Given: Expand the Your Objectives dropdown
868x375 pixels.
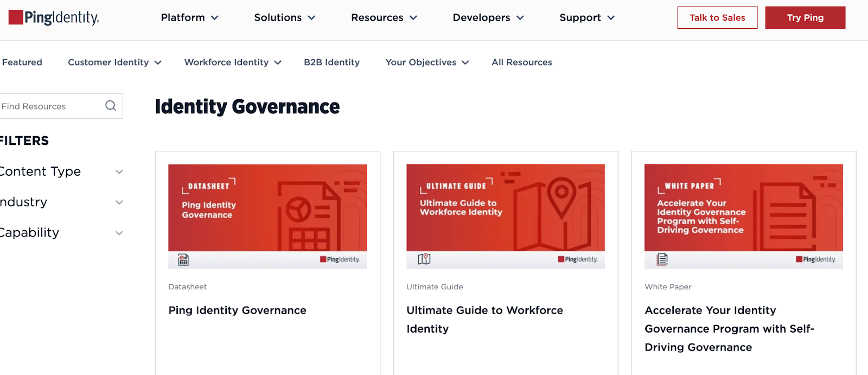Looking at the screenshot, I should click(x=427, y=62).
